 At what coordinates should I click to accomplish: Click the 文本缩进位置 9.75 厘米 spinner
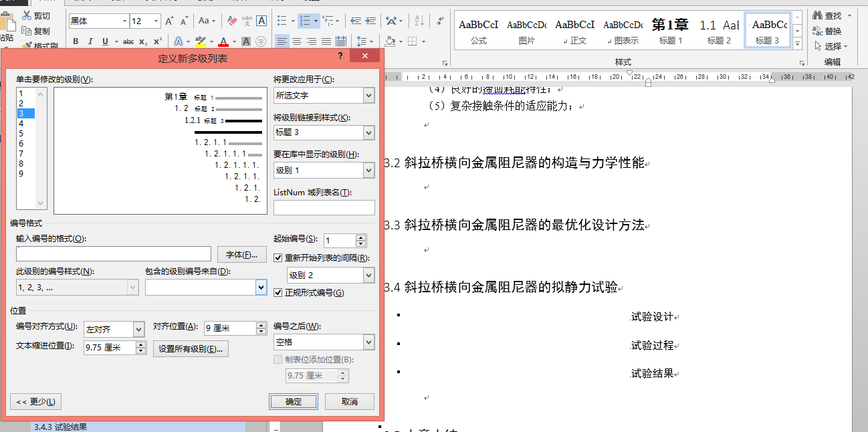140,348
